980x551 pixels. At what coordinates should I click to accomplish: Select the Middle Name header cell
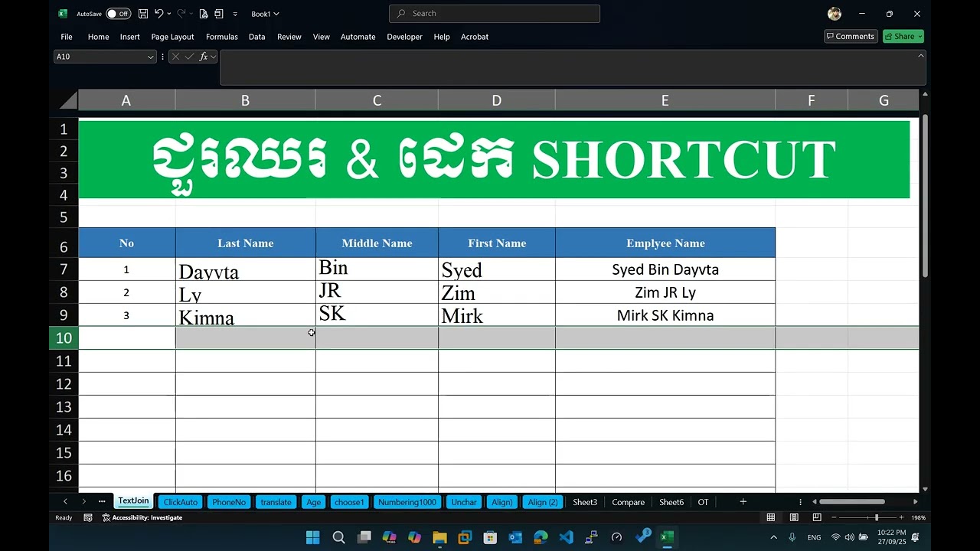coord(377,243)
